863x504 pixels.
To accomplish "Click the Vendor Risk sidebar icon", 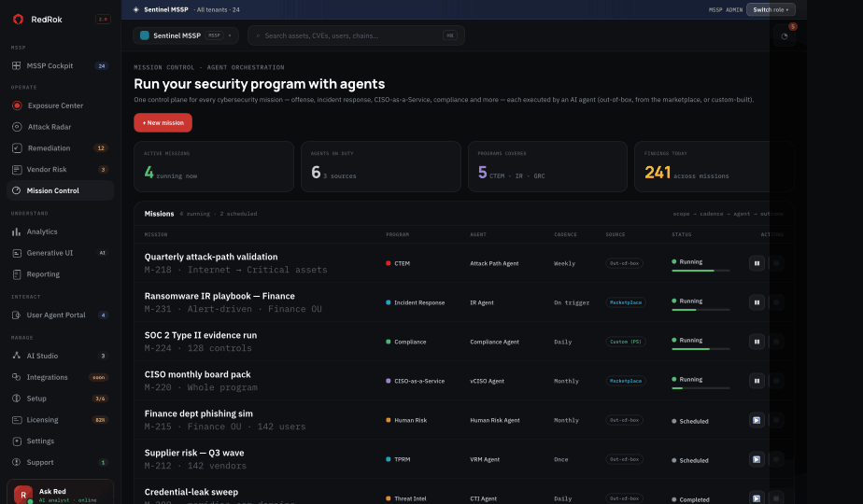I will (x=17, y=170).
